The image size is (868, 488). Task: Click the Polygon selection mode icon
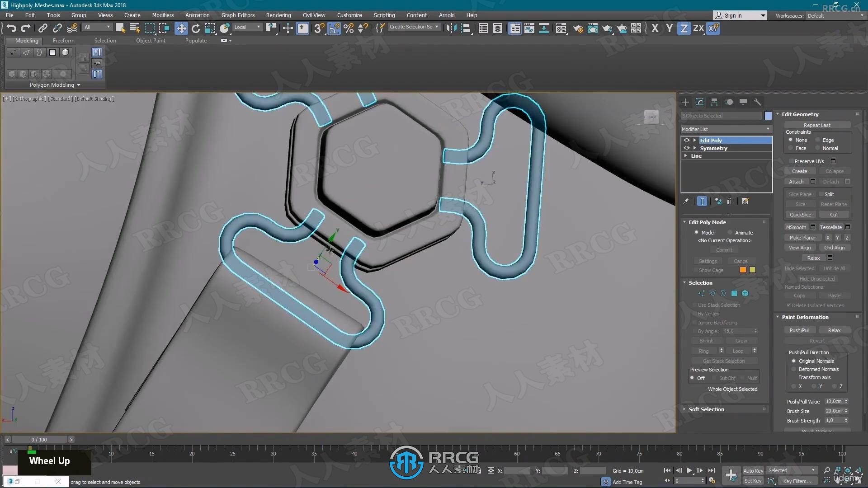coord(735,293)
